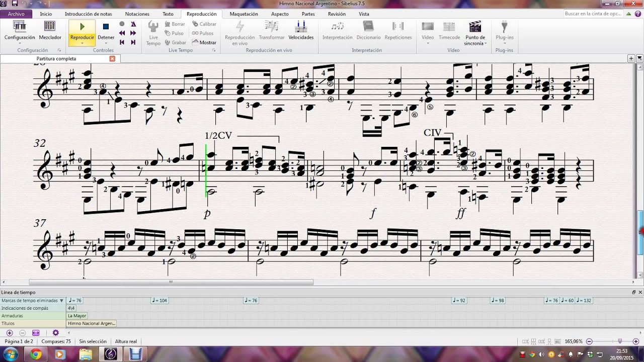Switch to the Maquetación tab
This screenshot has width=644, height=362.
tap(244, 14)
